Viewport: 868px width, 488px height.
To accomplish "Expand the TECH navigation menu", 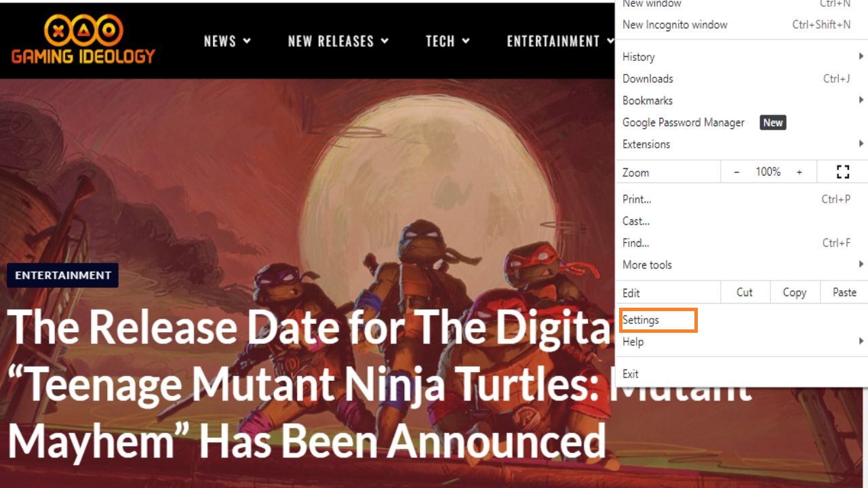I will coord(448,41).
